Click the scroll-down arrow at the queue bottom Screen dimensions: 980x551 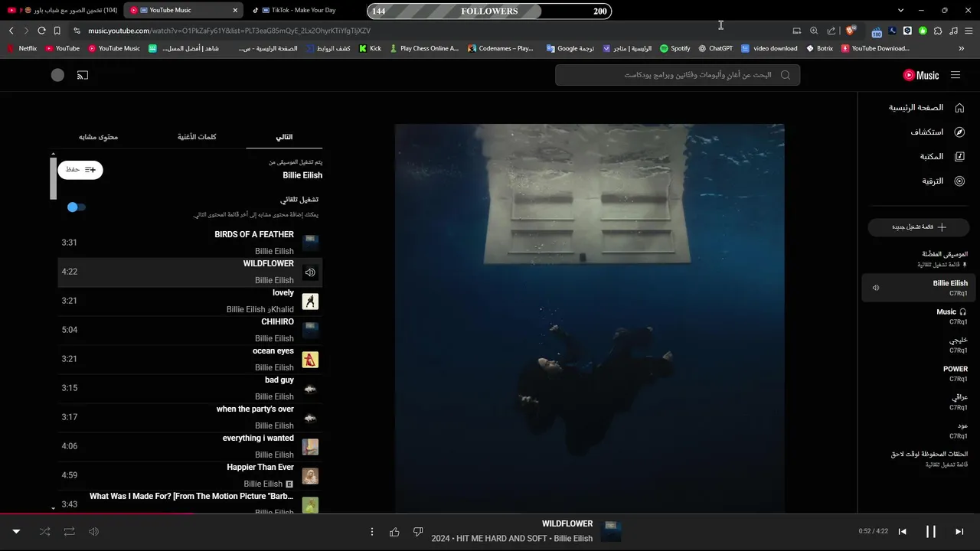[x=54, y=508]
